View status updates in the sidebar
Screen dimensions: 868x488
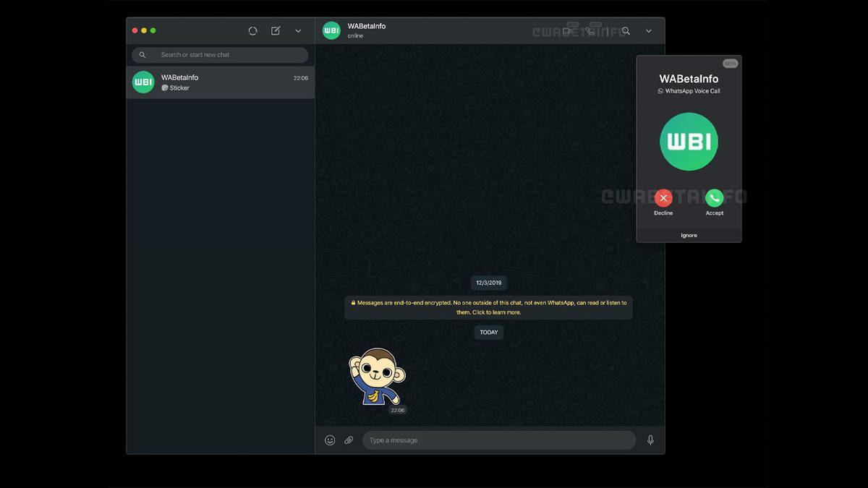click(252, 30)
